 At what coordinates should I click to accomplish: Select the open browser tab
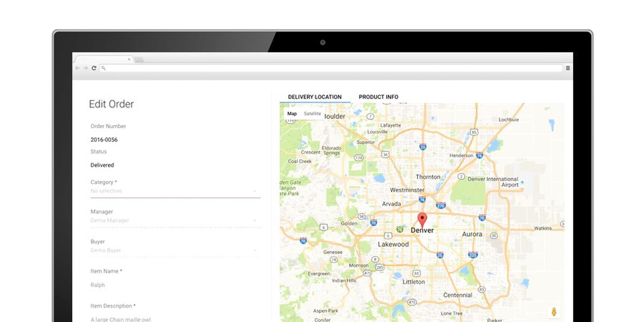(x=103, y=59)
